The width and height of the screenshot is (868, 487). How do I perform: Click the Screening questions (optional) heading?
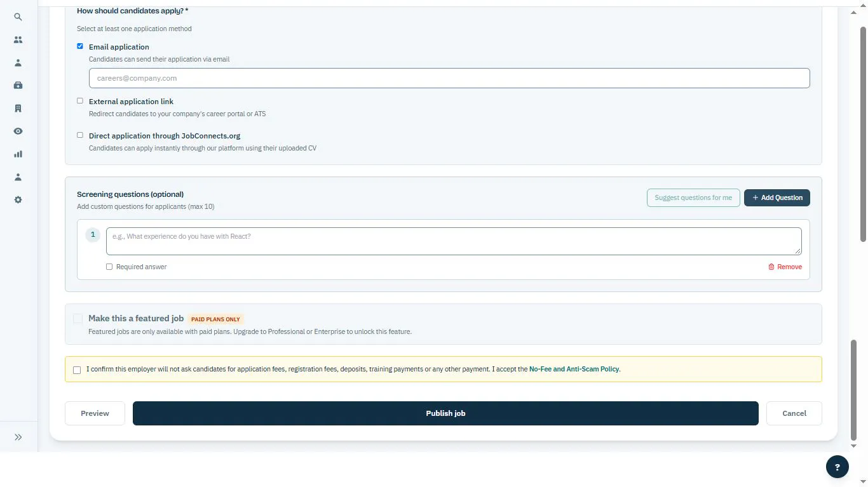tap(130, 194)
